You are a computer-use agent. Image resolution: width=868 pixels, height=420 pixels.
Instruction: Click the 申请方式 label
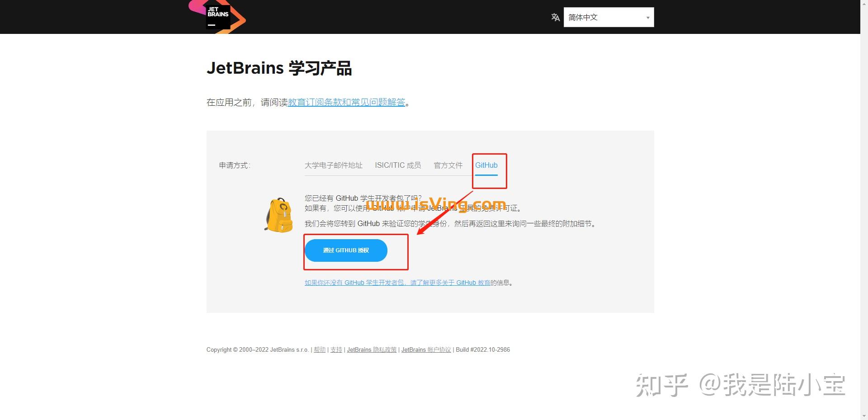pos(234,165)
